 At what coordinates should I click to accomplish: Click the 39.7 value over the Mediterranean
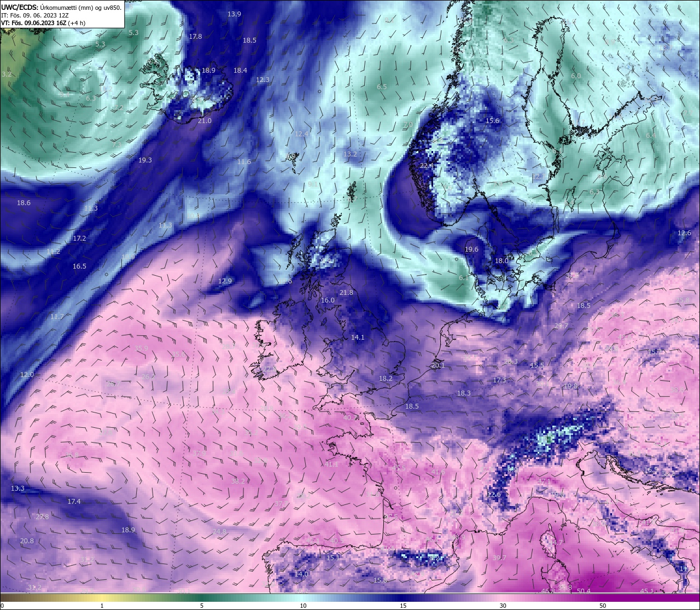[x=499, y=558]
